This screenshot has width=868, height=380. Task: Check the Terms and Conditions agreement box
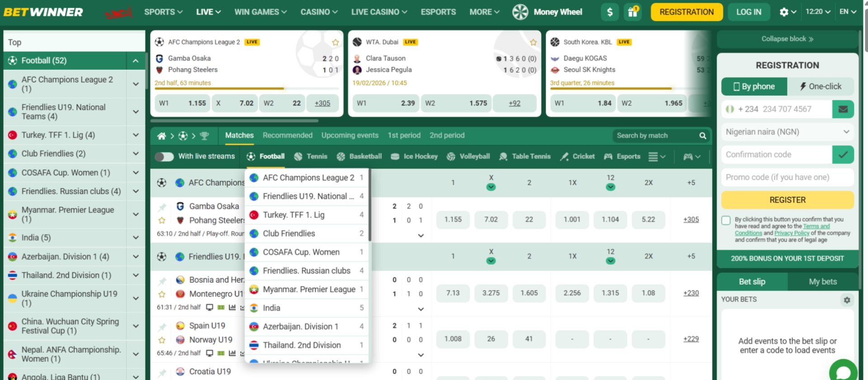click(x=726, y=220)
